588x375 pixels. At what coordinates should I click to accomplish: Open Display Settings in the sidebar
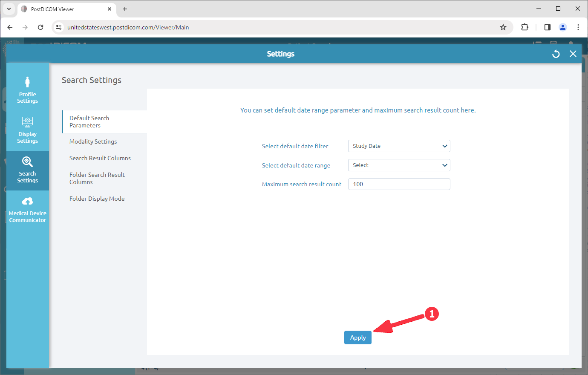point(27,129)
